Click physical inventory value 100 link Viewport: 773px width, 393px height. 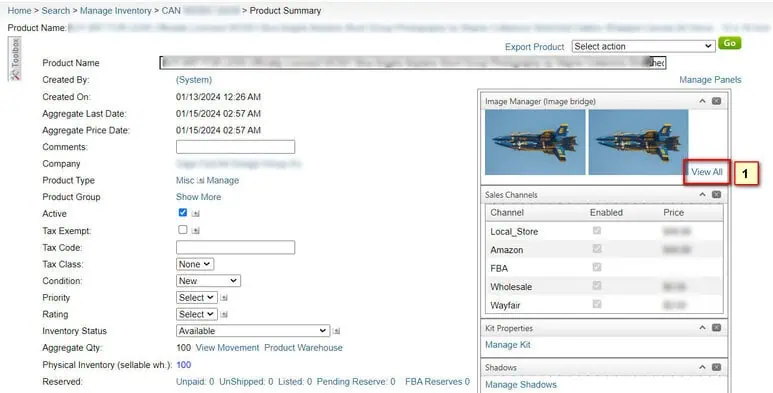[x=183, y=365]
